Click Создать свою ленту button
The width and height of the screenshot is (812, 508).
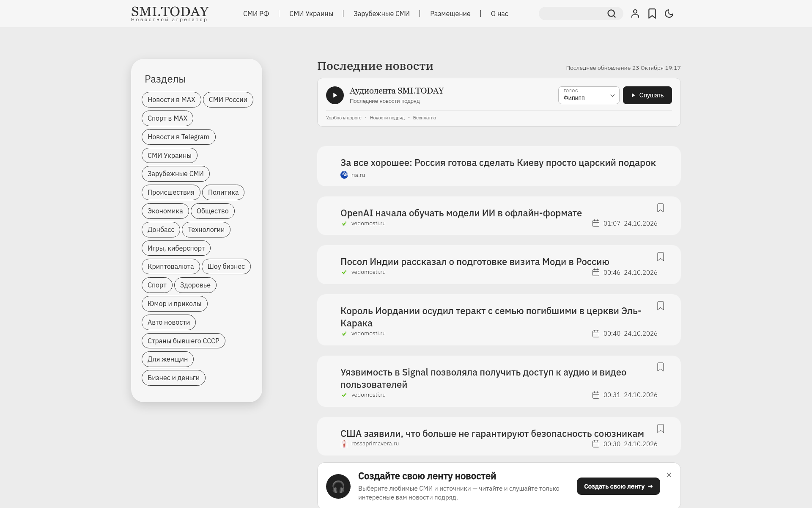pos(618,486)
